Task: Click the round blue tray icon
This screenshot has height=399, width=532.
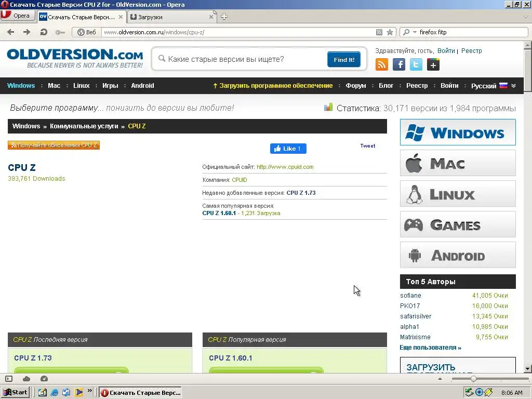Action: (x=479, y=392)
